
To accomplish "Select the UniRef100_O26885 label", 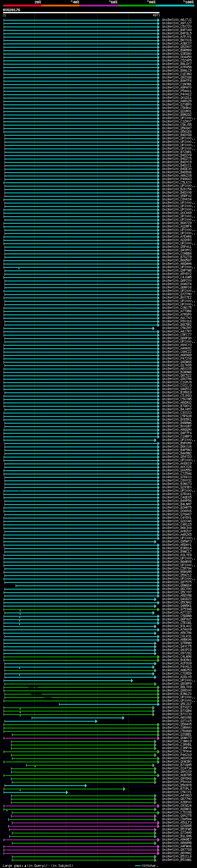I will tap(176, 826).
